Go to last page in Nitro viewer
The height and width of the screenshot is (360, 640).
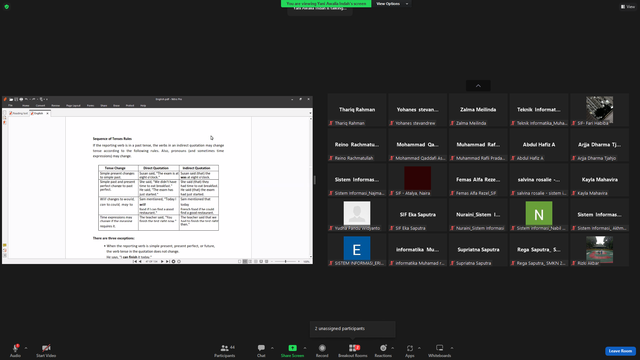pos(167,261)
